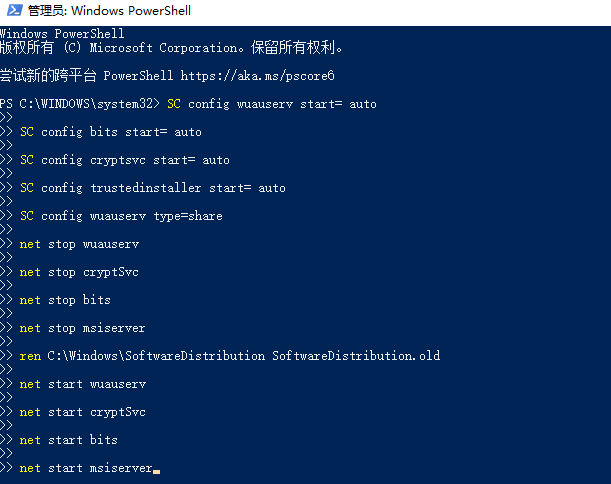The height and width of the screenshot is (484, 611).
Task: Click the 'SC config wuauserv start= auto' command
Action: [x=271, y=104]
